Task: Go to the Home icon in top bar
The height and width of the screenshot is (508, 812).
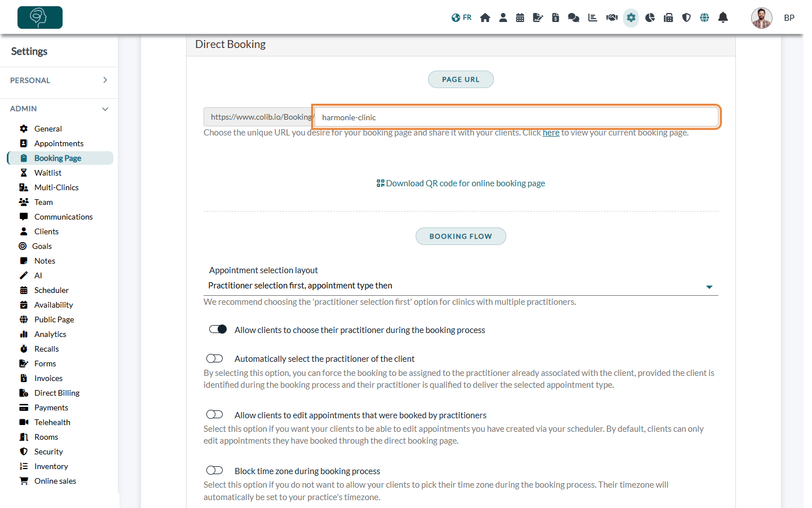Action: pyautogui.click(x=485, y=17)
